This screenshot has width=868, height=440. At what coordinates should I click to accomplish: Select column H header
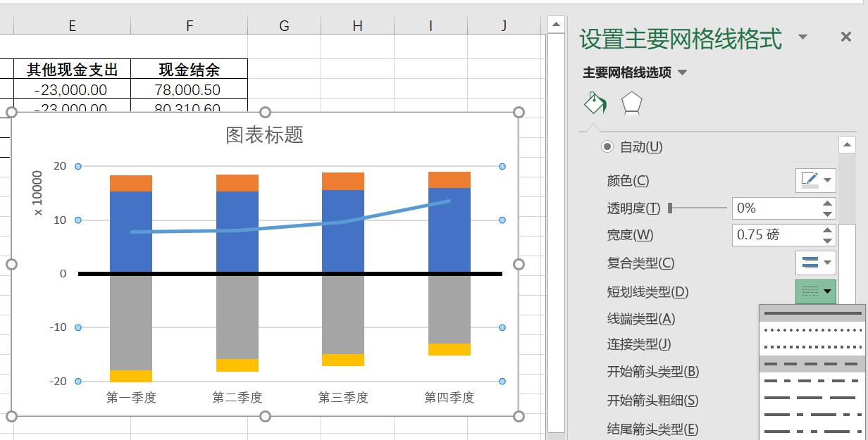357,25
